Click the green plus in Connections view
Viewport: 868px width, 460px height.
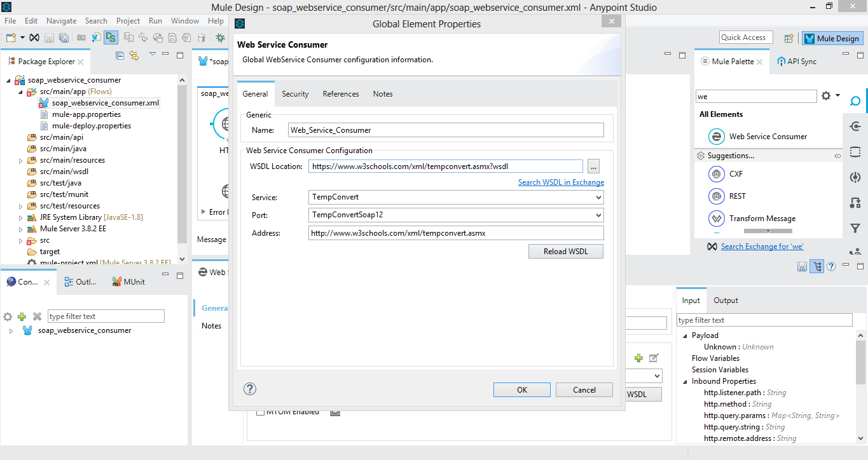click(22, 316)
